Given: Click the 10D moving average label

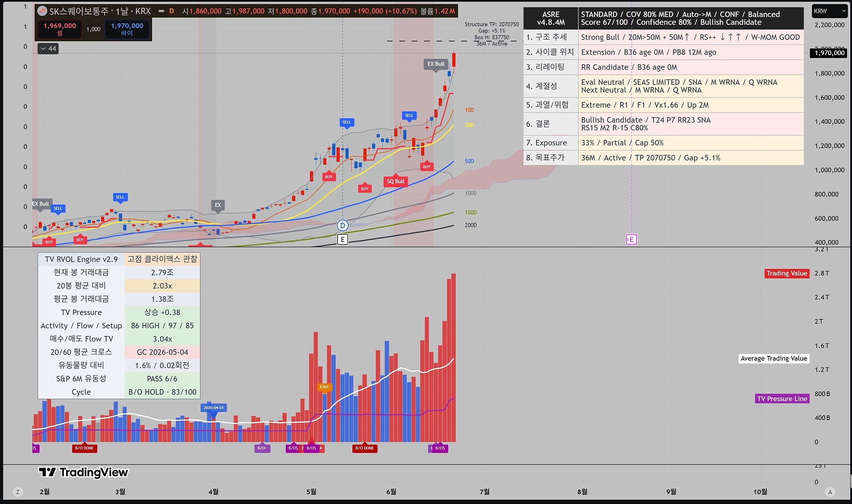Looking at the screenshot, I should [469, 110].
